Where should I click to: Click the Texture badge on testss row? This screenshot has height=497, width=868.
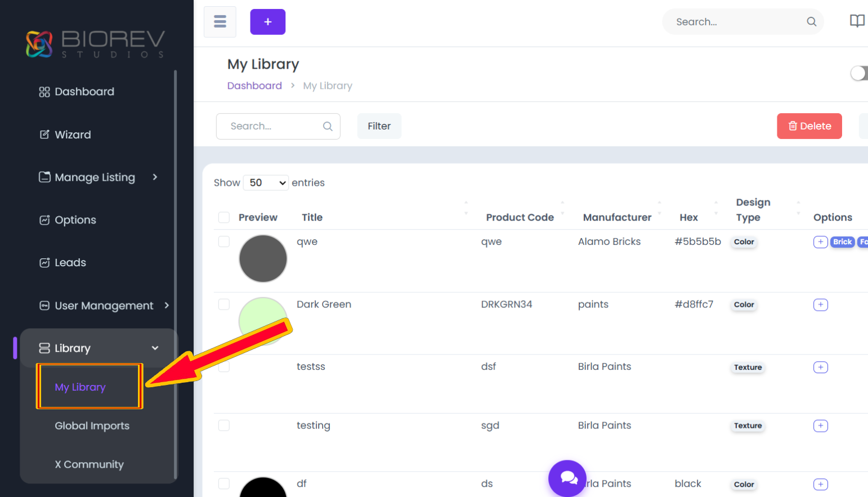[748, 368]
